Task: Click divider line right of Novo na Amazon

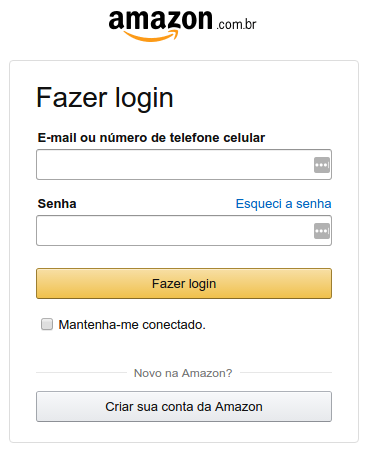Action: (286, 373)
